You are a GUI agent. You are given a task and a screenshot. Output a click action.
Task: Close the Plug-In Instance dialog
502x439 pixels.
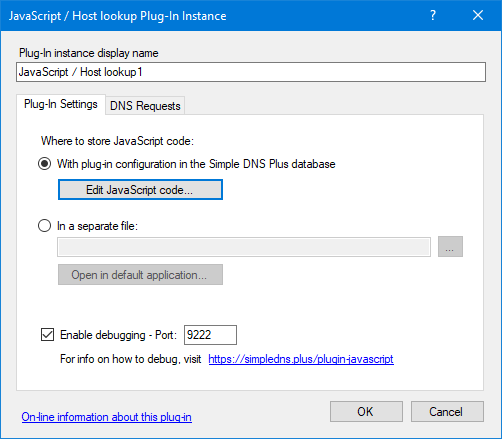pyautogui.click(x=478, y=15)
